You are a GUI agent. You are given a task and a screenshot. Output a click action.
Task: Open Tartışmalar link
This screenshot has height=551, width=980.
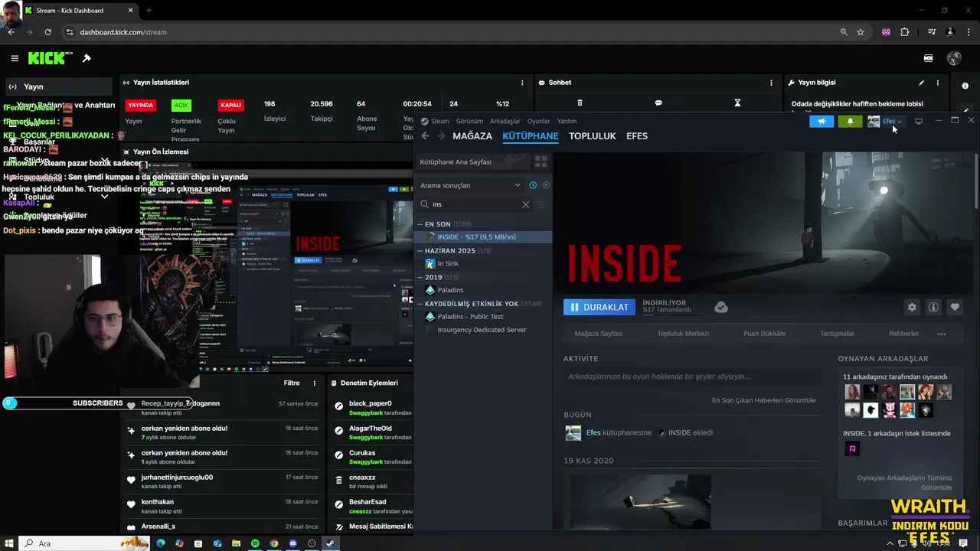click(837, 334)
